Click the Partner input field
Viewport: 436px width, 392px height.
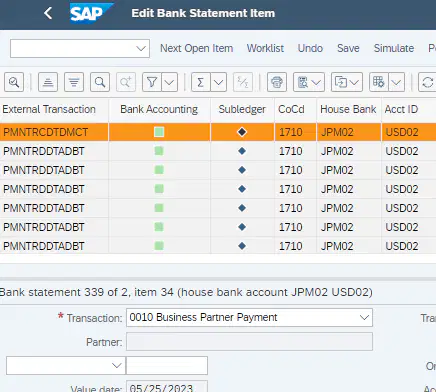249,341
